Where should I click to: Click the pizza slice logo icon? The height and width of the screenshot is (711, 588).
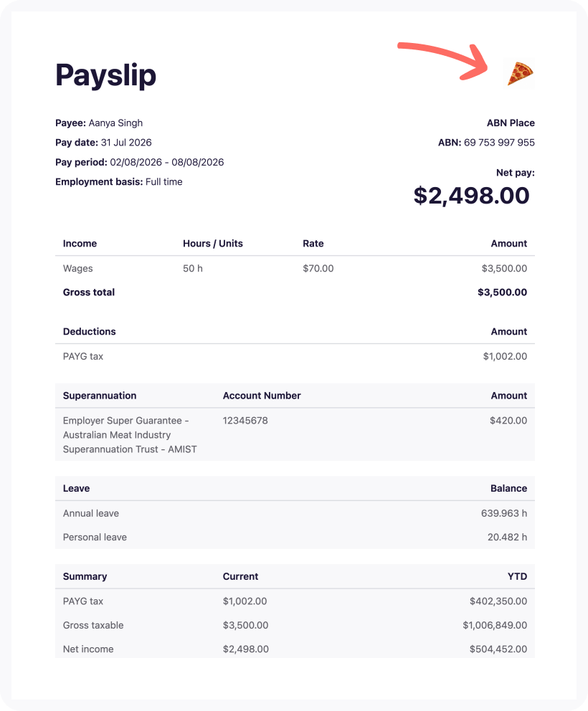520,73
